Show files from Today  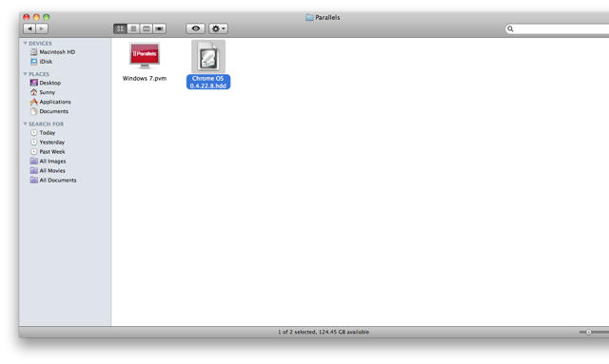click(43, 133)
